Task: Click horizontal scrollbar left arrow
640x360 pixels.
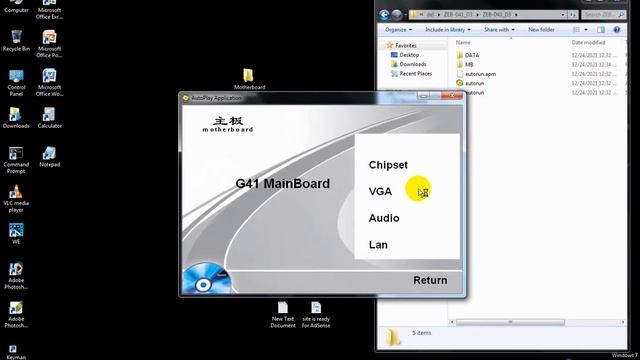Action: pyautogui.click(x=452, y=322)
